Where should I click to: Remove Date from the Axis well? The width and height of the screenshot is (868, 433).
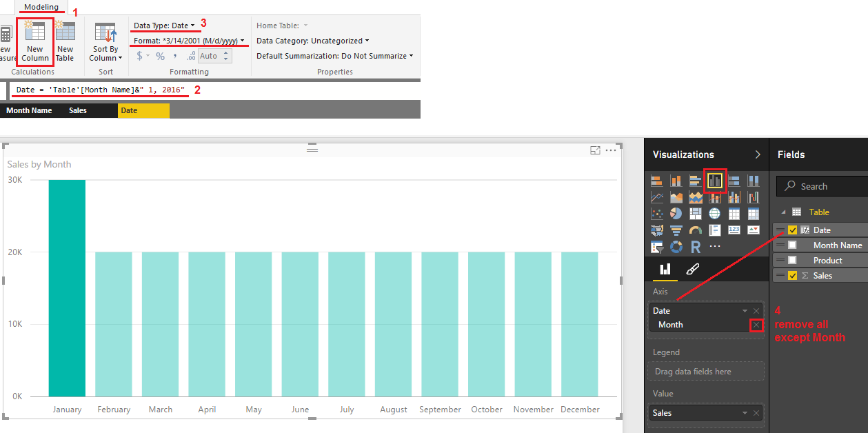tap(756, 311)
